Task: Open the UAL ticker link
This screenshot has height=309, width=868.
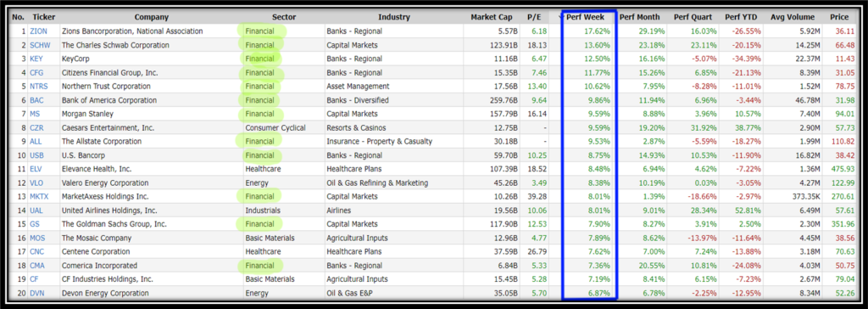Action: tap(37, 211)
